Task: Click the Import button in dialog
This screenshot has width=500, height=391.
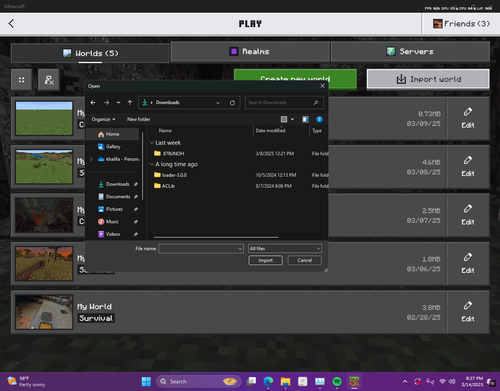Action: 265,260
